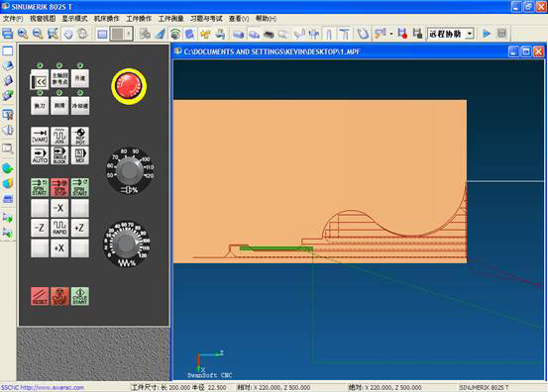Click the blue-yellow cube sidebar icon

tap(8, 183)
